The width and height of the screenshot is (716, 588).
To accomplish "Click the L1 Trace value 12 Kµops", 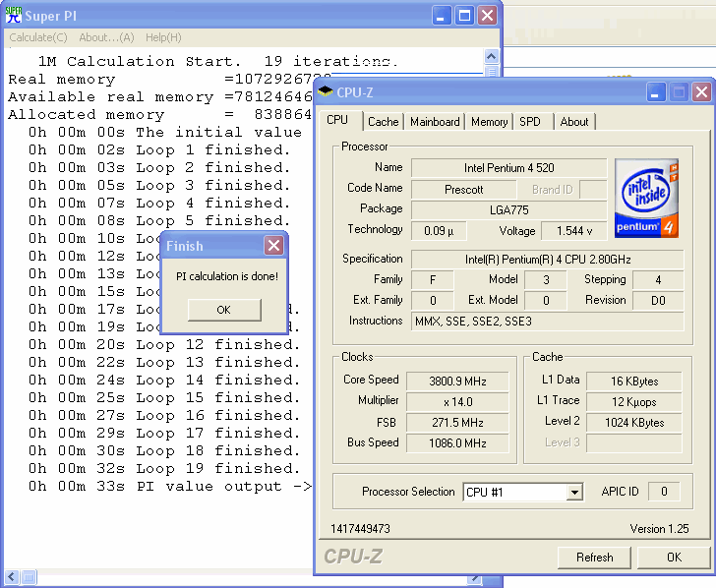I will click(x=633, y=402).
